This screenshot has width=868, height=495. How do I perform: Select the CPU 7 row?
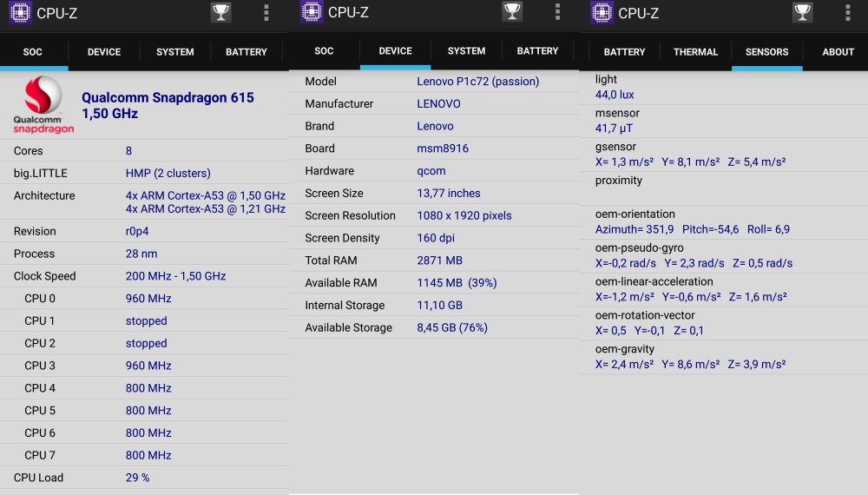(x=144, y=455)
